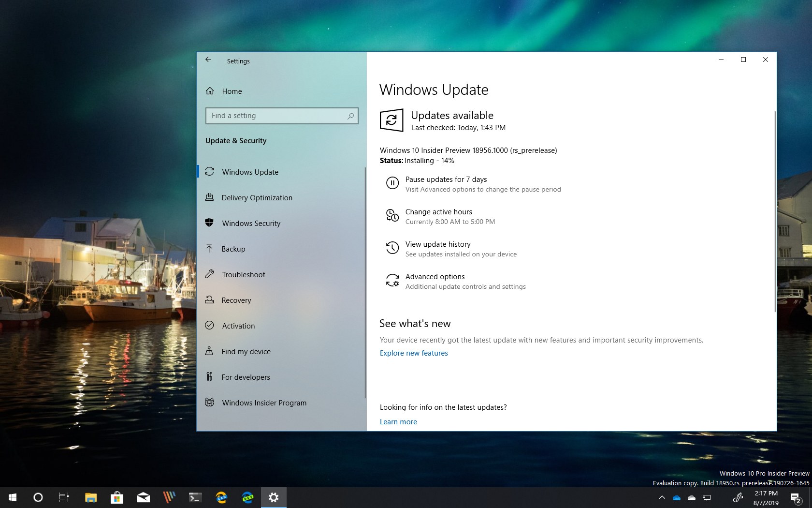Open Task View on taskbar
The image size is (812, 508).
[x=63, y=497]
